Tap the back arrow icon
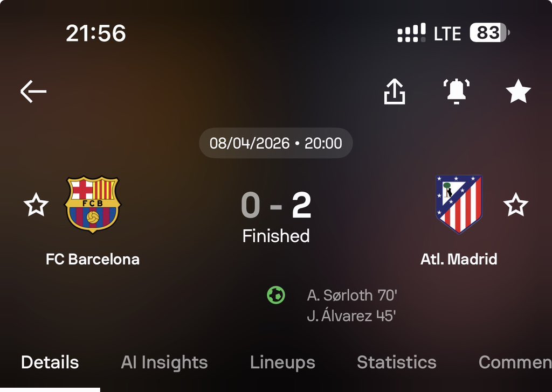The image size is (552, 392). tap(33, 92)
